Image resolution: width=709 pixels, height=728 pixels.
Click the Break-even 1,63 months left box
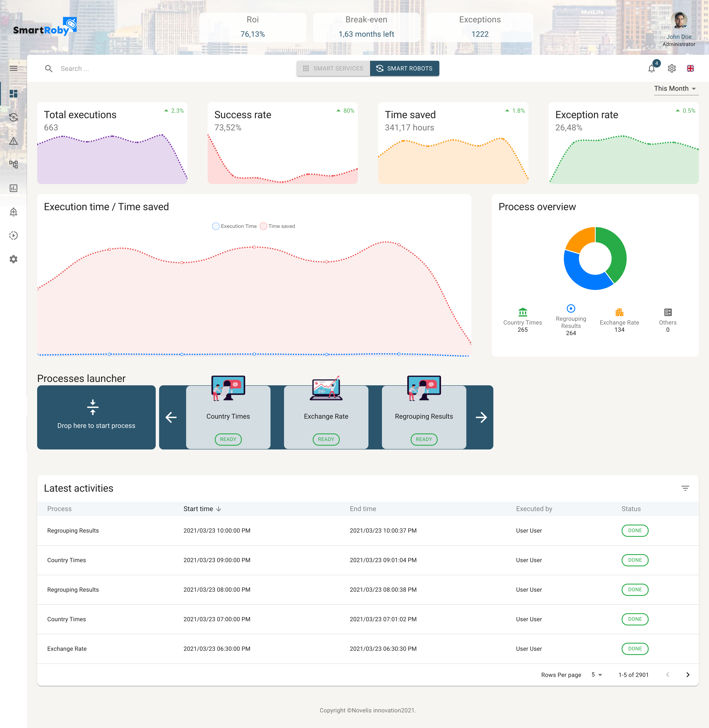366,27
